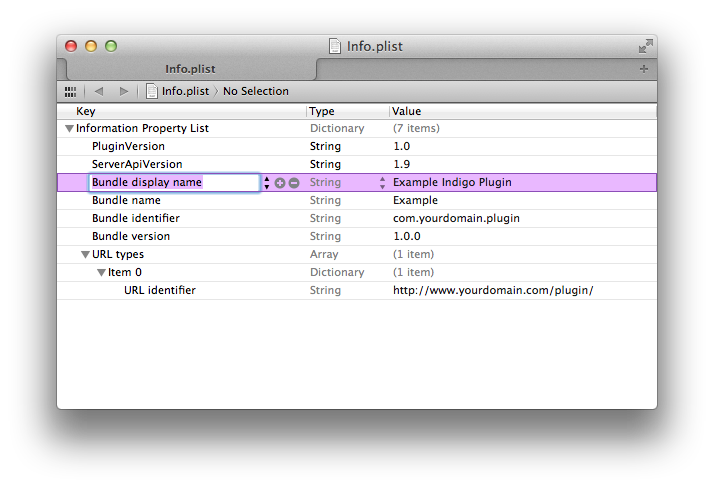Add a row with the plus icon

(x=280, y=183)
